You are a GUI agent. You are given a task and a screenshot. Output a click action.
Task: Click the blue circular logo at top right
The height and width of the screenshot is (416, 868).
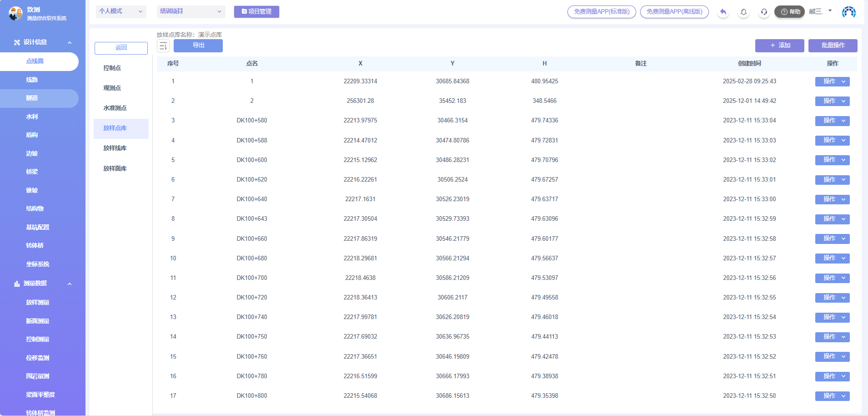click(848, 12)
